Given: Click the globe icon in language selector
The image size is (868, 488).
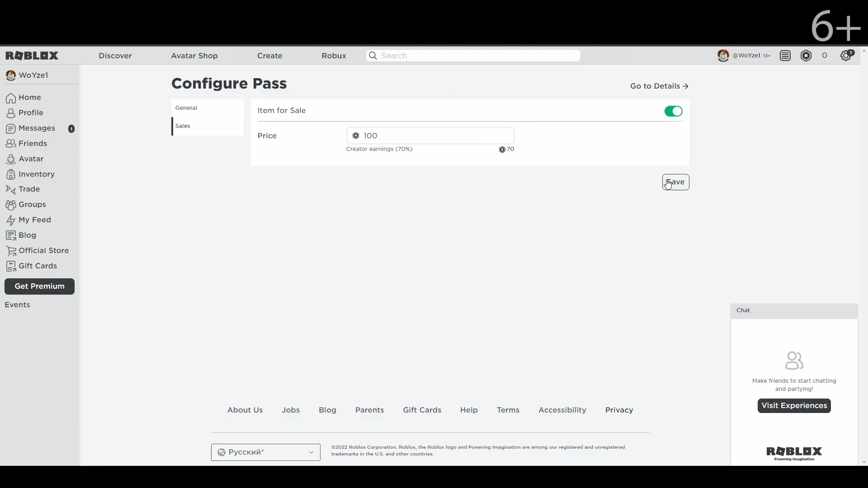Looking at the screenshot, I should pos(222,452).
